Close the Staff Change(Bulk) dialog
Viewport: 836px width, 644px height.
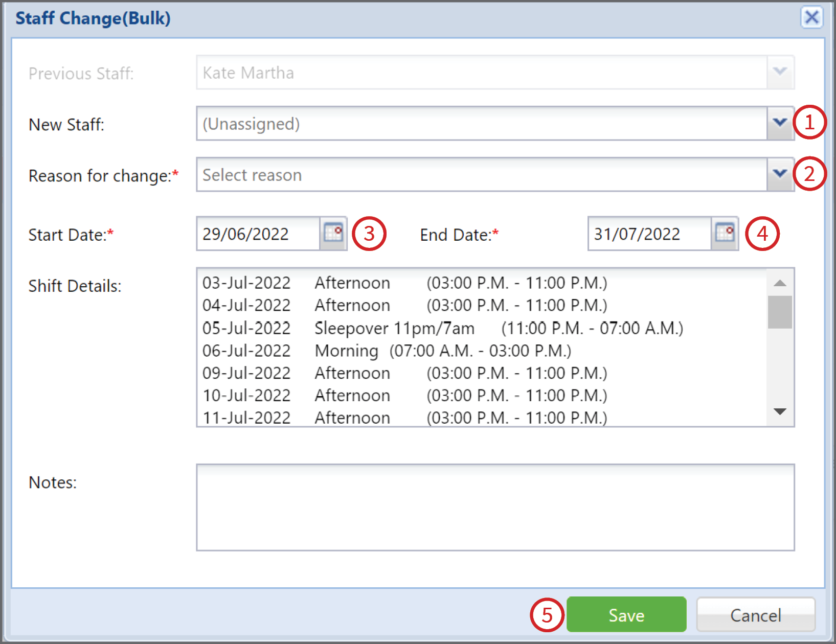click(x=811, y=17)
